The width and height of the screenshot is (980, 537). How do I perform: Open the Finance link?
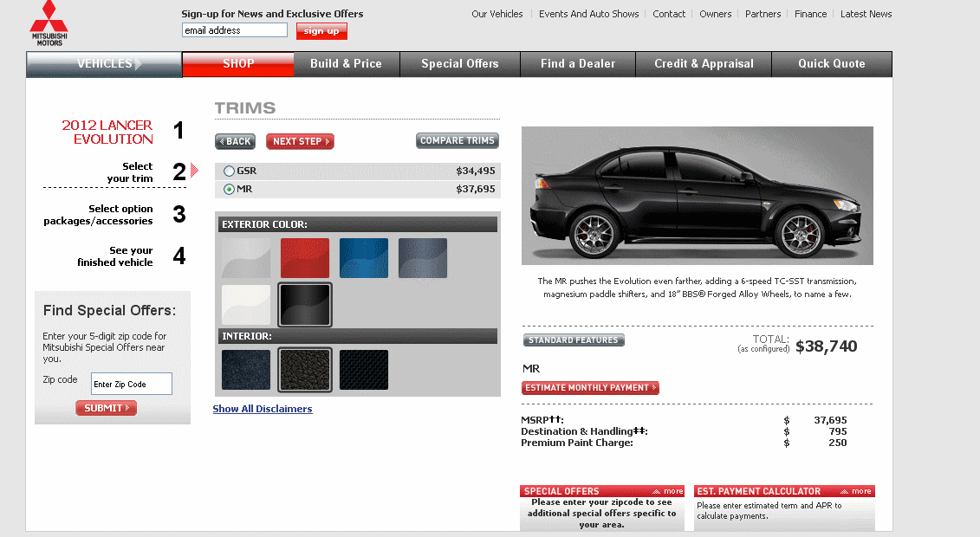(x=811, y=14)
